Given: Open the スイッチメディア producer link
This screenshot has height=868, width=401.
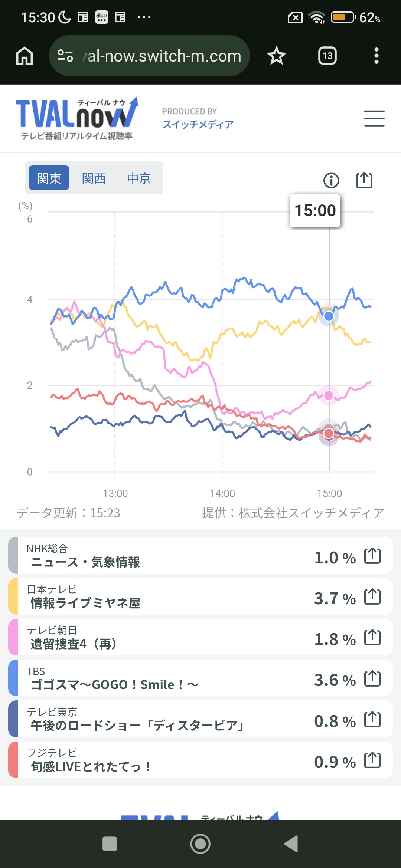Looking at the screenshot, I should click(198, 124).
